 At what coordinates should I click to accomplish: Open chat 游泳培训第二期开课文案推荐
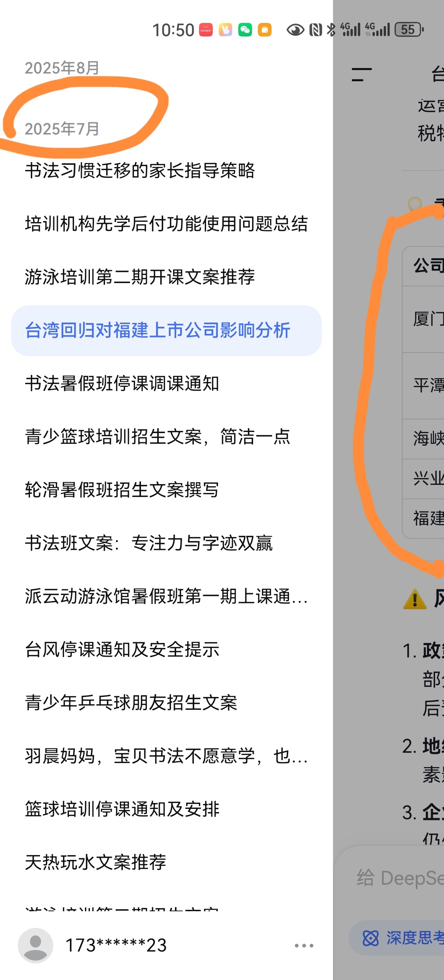[x=140, y=276]
